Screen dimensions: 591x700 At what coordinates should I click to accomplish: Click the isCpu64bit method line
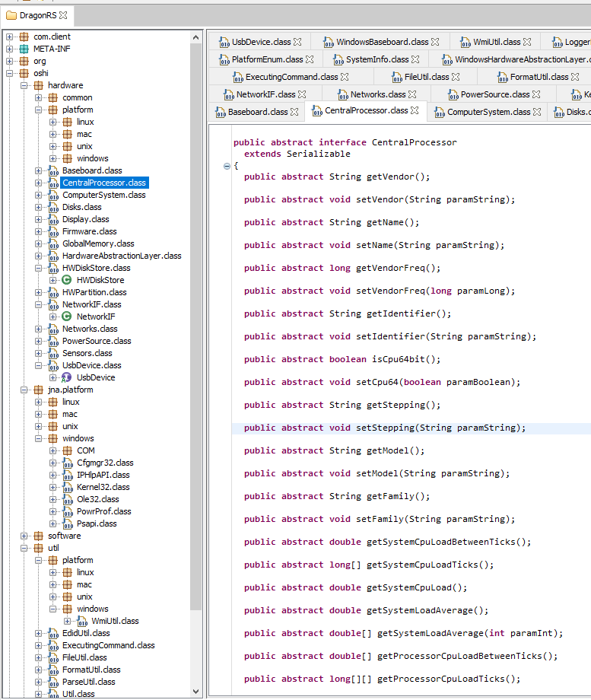342,359
